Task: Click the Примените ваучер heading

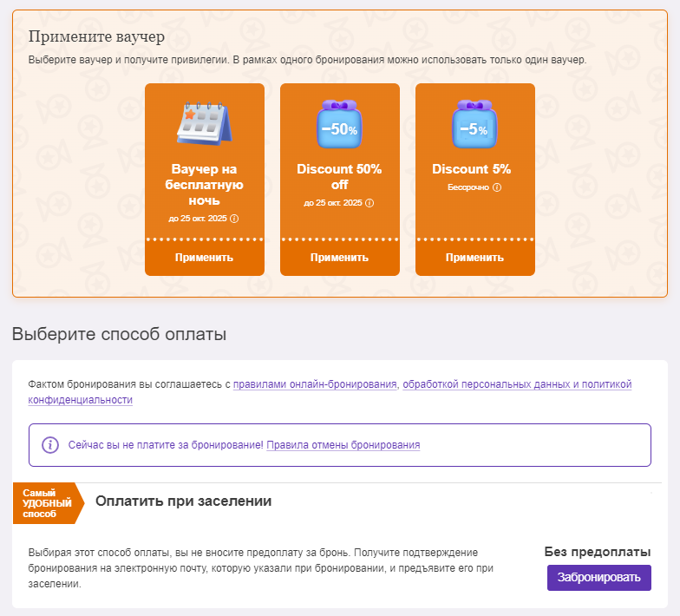Action: tap(97, 36)
